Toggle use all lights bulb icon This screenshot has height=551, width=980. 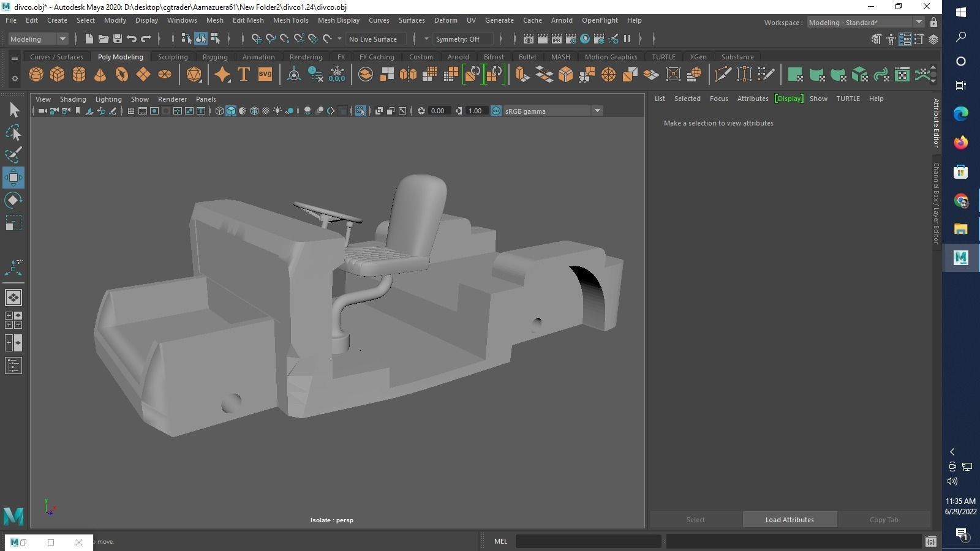tap(278, 111)
